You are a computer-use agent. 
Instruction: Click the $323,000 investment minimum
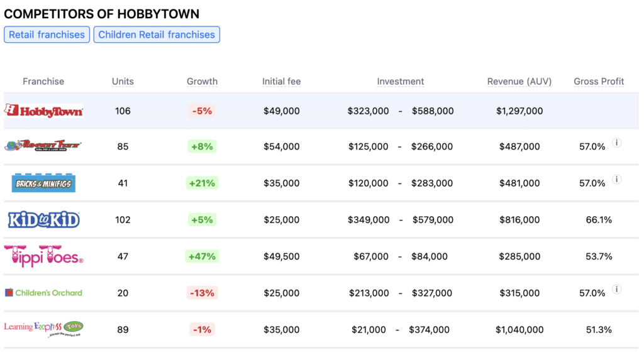coord(368,111)
